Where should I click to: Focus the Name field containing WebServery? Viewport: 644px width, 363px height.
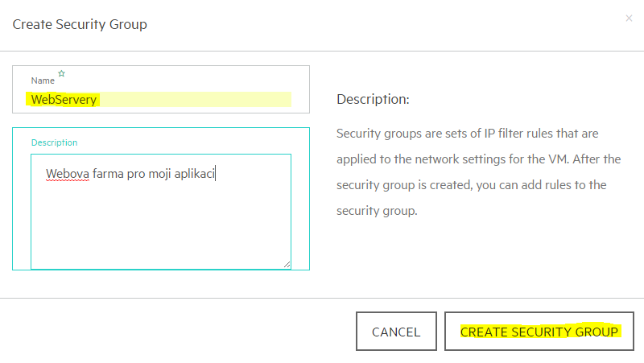pyautogui.click(x=160, y=99)
